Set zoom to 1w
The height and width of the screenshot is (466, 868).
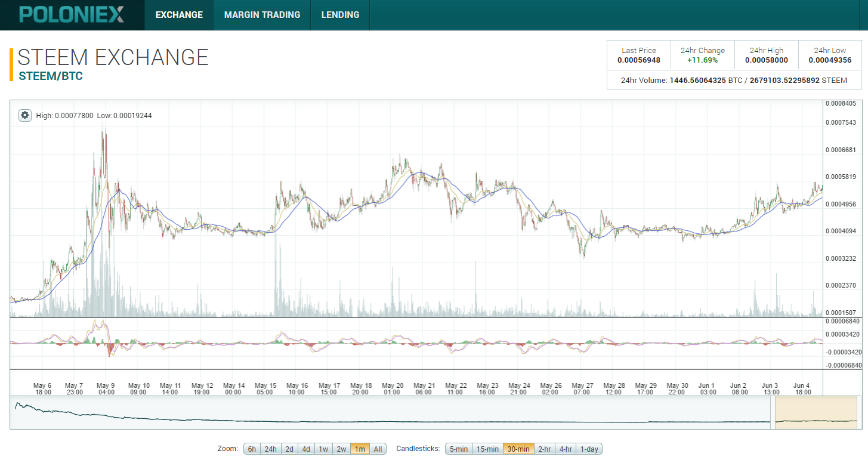click(x=323, y=449)
